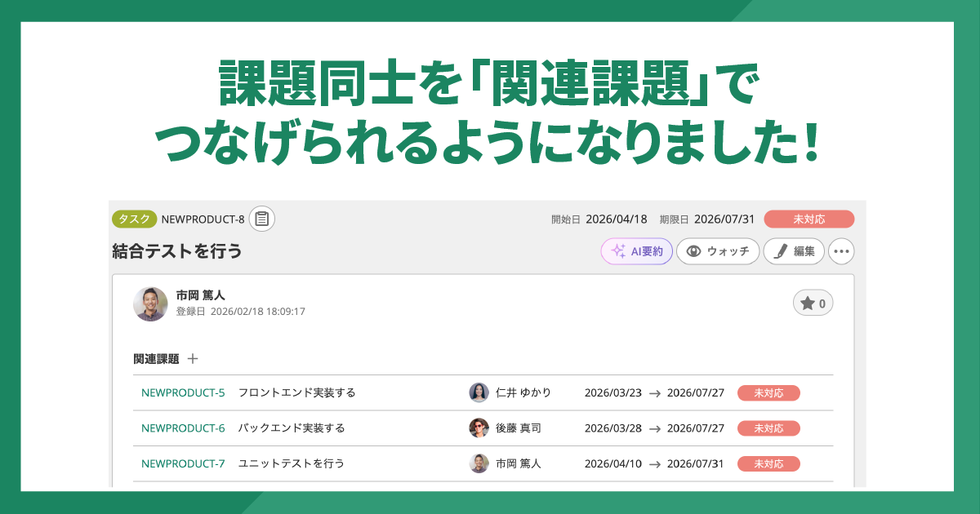Click the フロントエンド実装する issue title
This screenshot has width=980, height=514.
pyautogui.click(x=297, y=392)
